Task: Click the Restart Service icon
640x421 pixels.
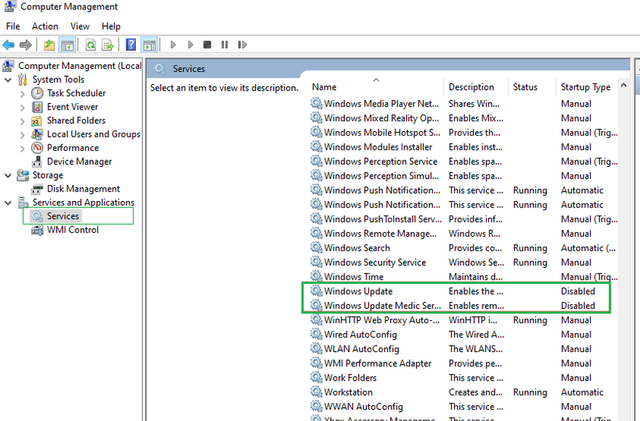Action: [242, 45]
